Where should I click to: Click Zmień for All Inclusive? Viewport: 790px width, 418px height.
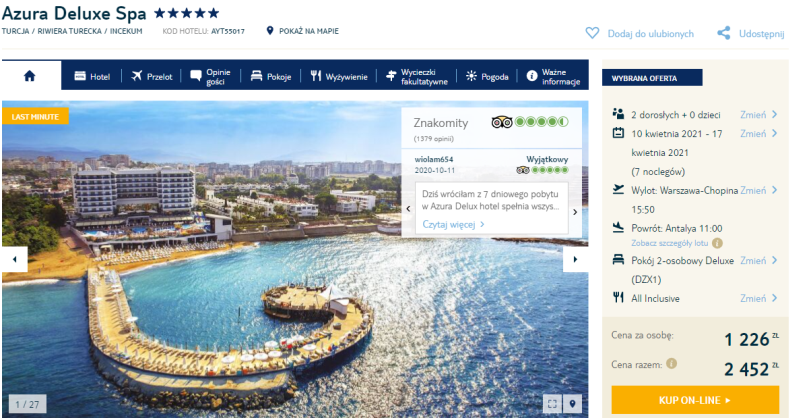(759, 298)
